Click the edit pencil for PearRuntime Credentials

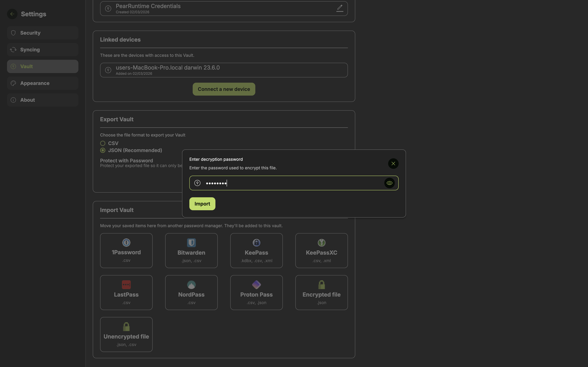(x=340, y=8)
